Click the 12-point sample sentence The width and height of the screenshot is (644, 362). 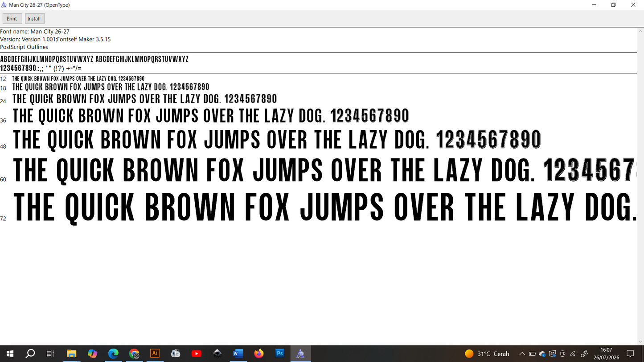coord(78,79)
